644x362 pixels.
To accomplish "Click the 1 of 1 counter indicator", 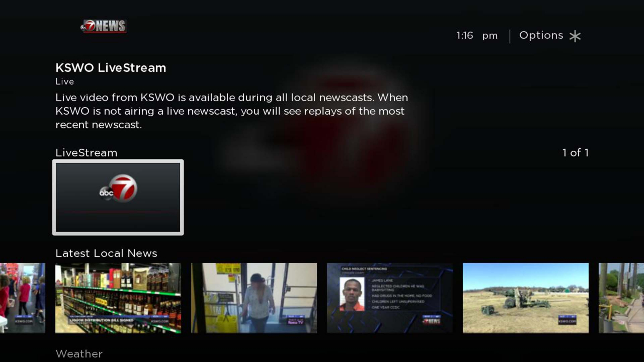I will pyautogui.click(x=575, y=153).
